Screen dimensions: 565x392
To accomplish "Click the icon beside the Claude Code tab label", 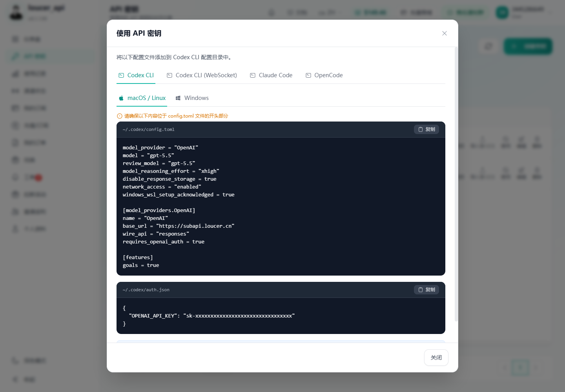I will (253, 75).
